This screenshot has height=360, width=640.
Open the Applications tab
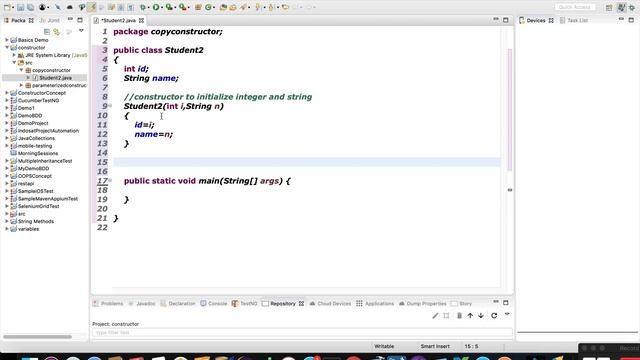(x=375, y=304)
